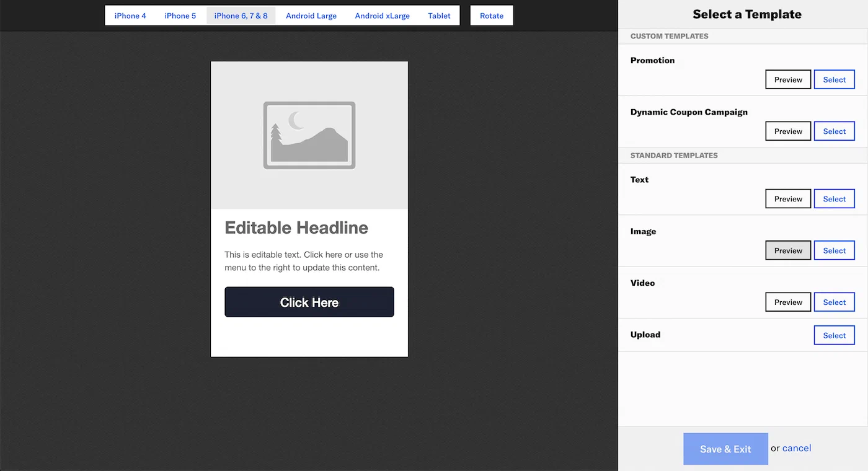Viewport: 868px width, 471px height.
Task: Switch to the iPhone 5 device view
Action: point(180,15)
